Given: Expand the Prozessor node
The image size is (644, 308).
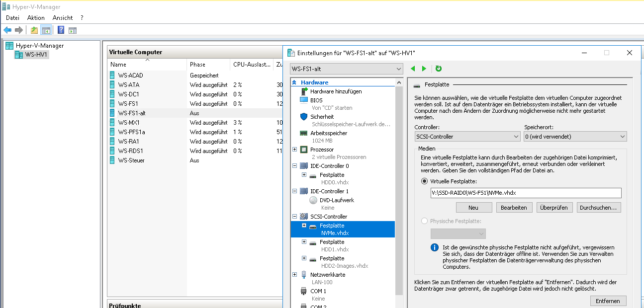Looking at the screenshot, I should (295, 150).
